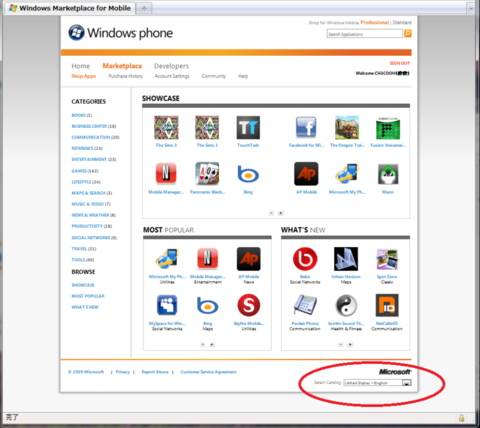
Task: Open Mobile Manager icon in Showcase
Action: point(166,174)
